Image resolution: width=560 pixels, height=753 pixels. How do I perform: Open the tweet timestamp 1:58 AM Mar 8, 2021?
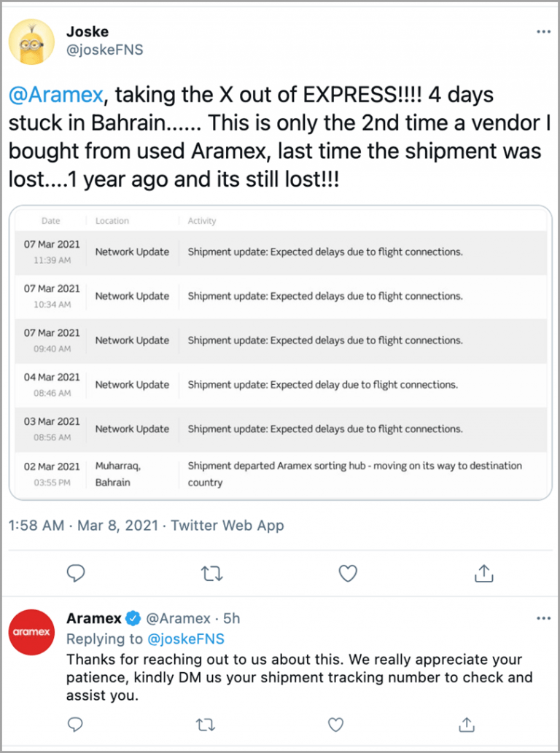click(85, 525)
